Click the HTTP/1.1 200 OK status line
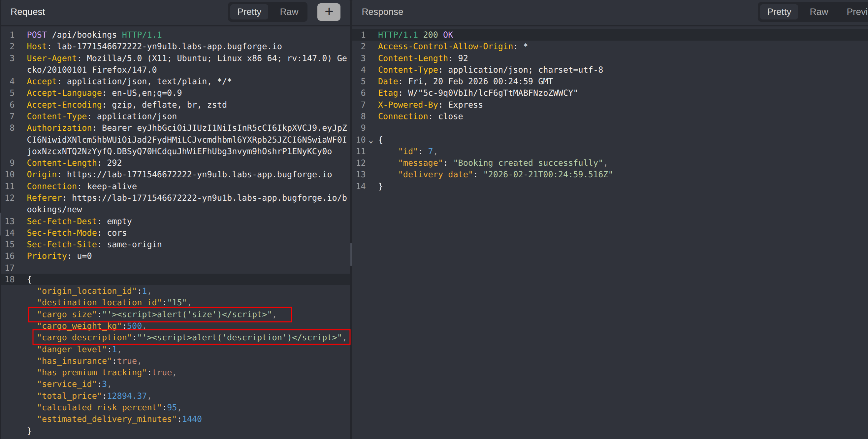868x439 pixels. point(415,35)
